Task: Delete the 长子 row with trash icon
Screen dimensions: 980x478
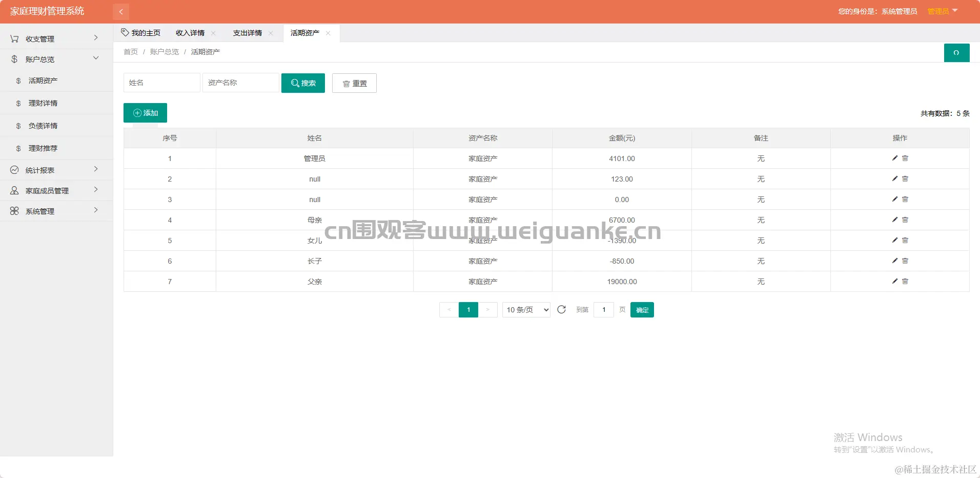Action: point(905,261)
